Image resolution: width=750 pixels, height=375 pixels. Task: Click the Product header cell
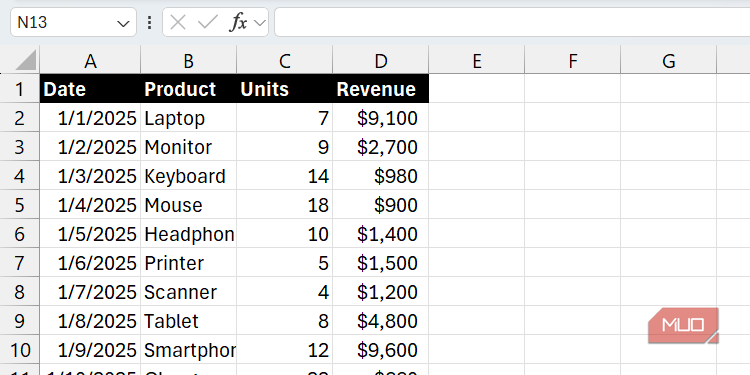pos(188,88)
